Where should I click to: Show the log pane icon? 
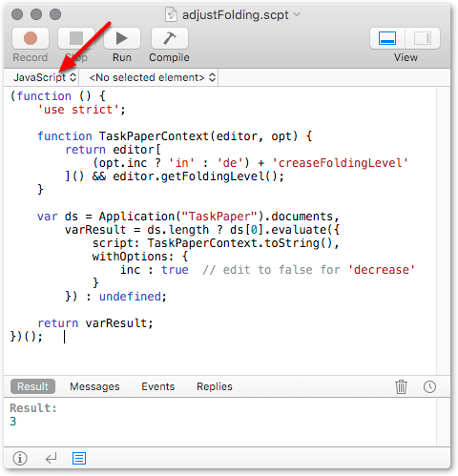pos(79,459)
